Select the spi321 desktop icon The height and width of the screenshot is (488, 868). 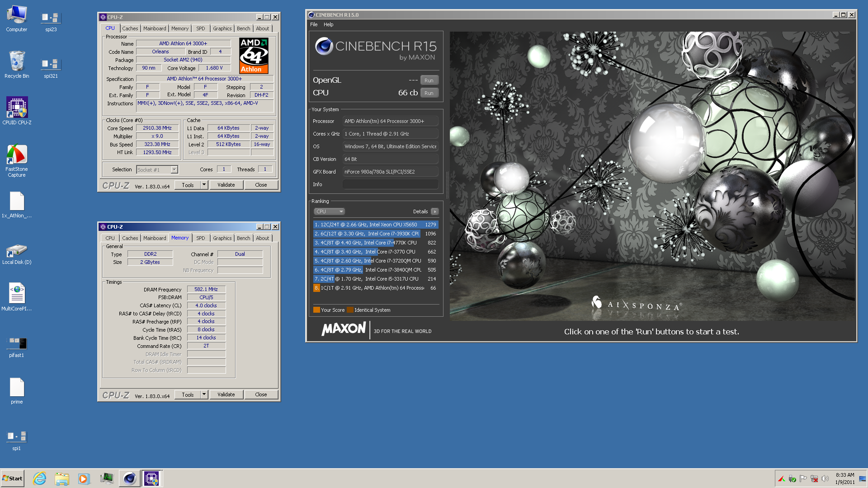pyautogui.click(x=51, y=68)
